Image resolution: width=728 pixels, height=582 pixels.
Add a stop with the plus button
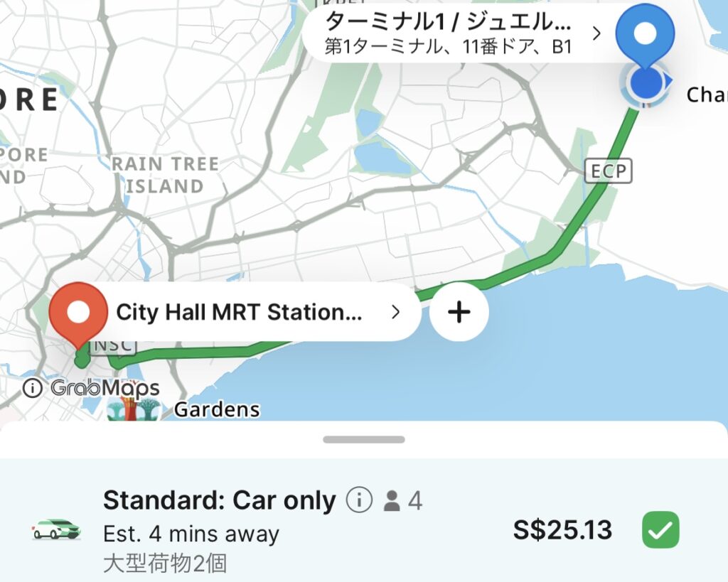(x=459, y=311)
